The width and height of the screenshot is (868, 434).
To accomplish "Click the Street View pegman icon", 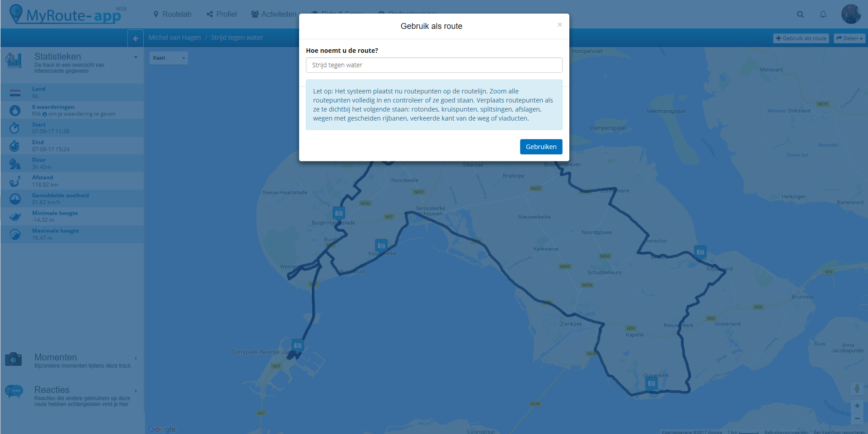I will [x=857, y=388].
